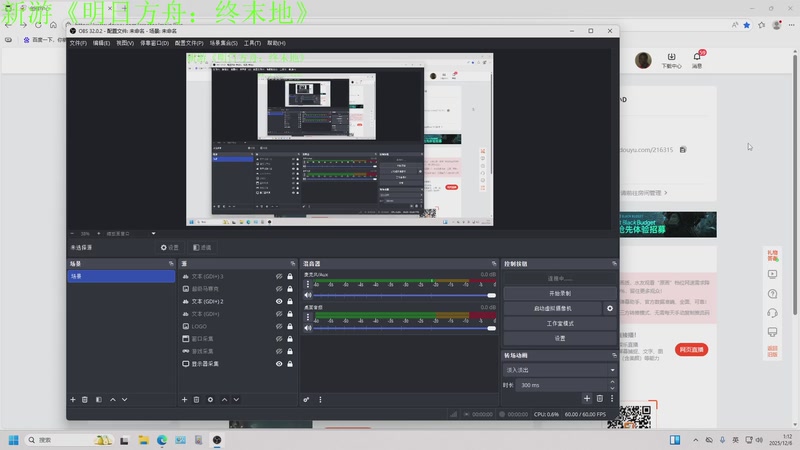Undock the mixer panel via float icon

pos(494,264)
